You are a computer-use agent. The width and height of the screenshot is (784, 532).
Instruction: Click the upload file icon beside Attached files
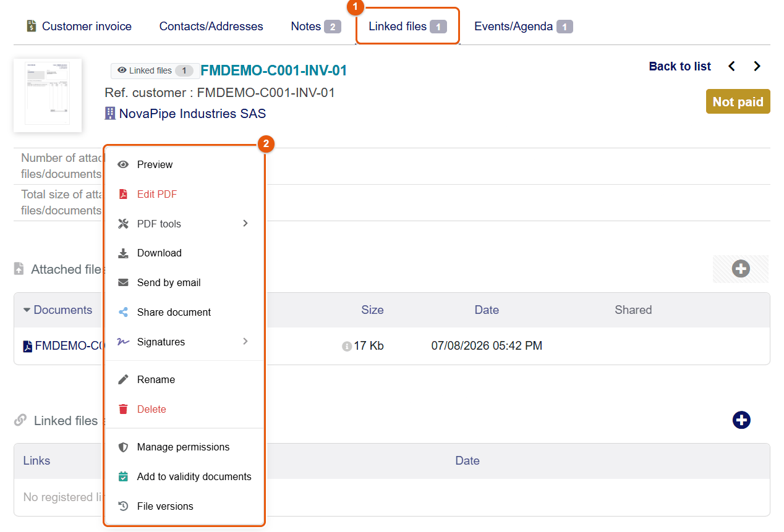[19, 269]
